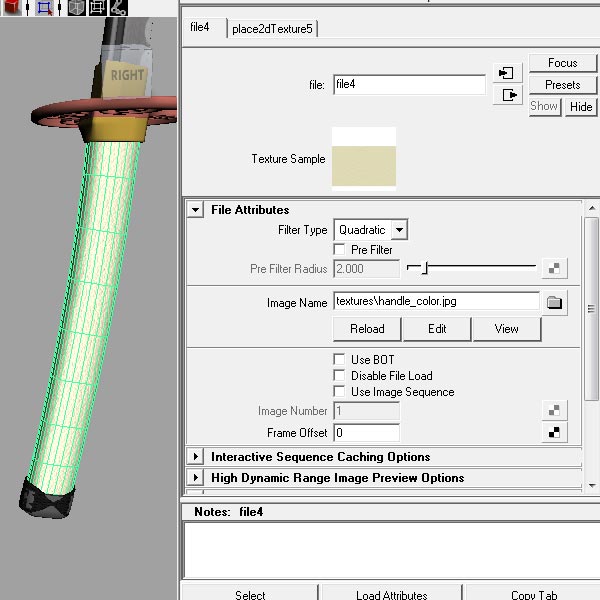Click Pre Filter Radius map checker button
The height and width of the screenshot is (600, 600).
click(554, 269)
